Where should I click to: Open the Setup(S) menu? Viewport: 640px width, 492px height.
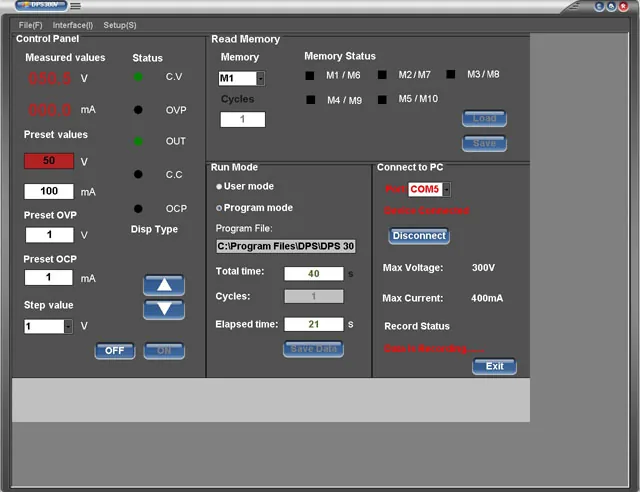tap(120, 25)
